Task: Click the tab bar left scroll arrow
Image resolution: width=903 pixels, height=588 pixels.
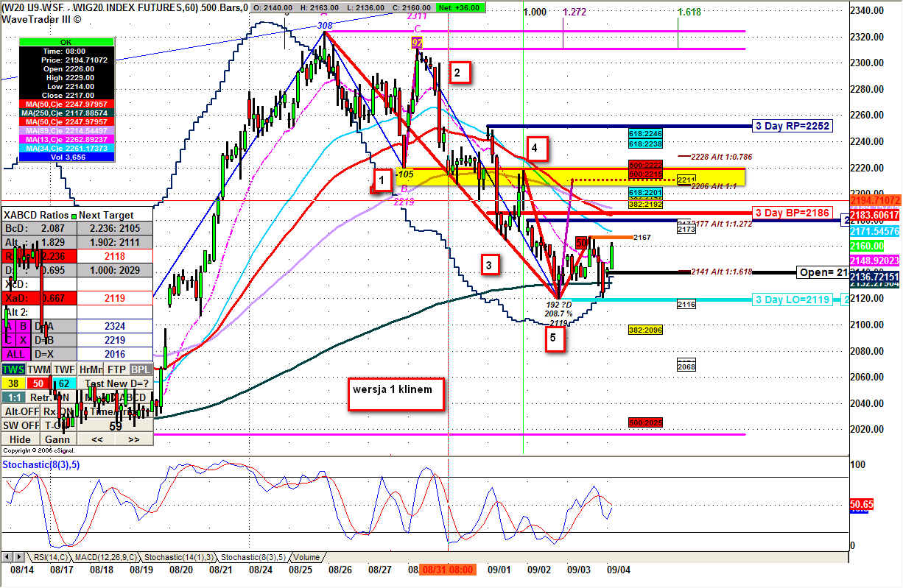Action: 7,557
